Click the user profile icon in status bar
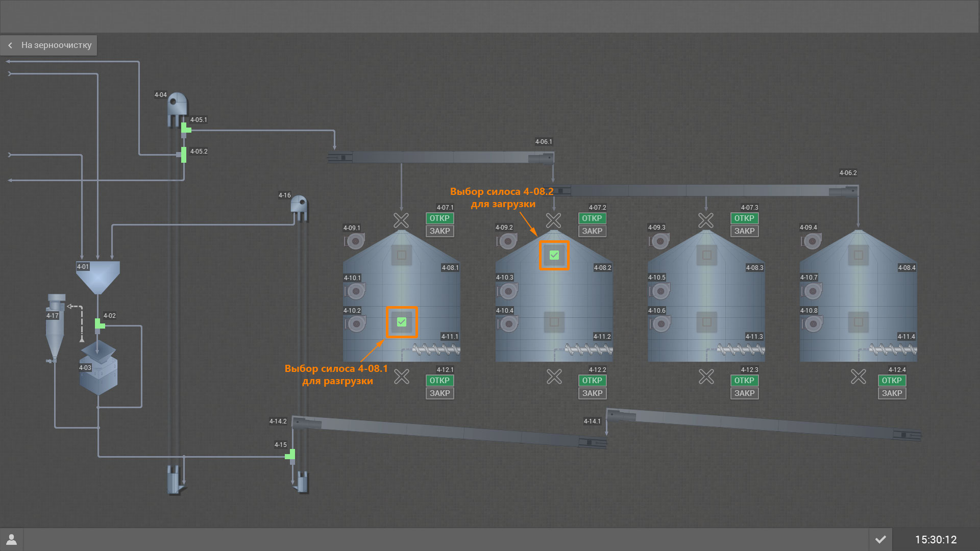 pos(12,539)
